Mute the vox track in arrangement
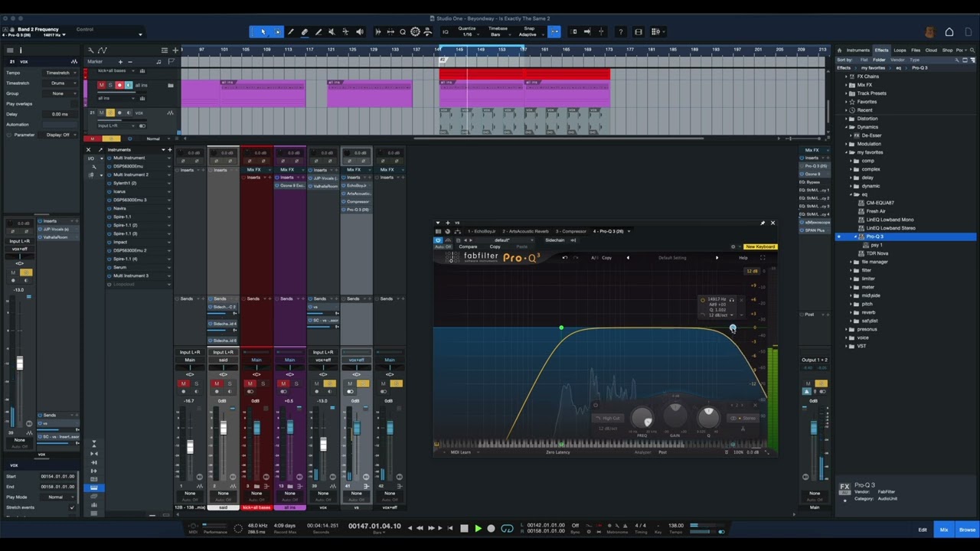980x551 pixels. 101,112
